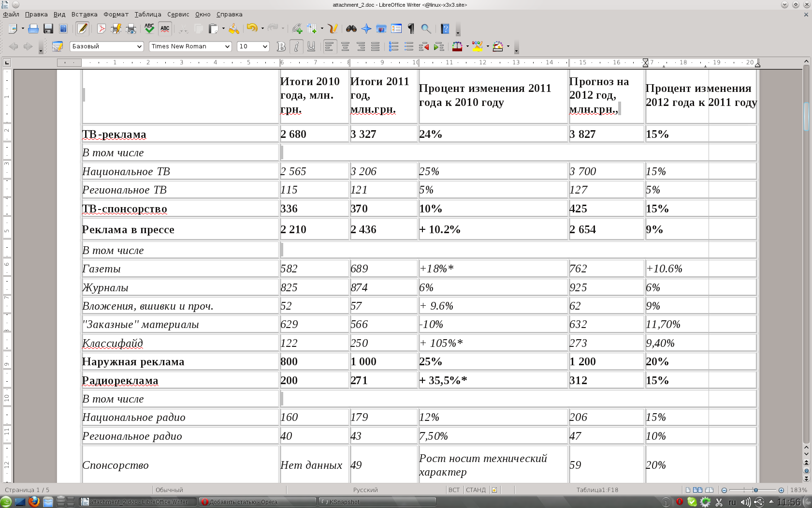Image resolution: width=812 pixels, height=508 pixels.
Task: Toggle automatic spell checking
Action: (165, 29)
